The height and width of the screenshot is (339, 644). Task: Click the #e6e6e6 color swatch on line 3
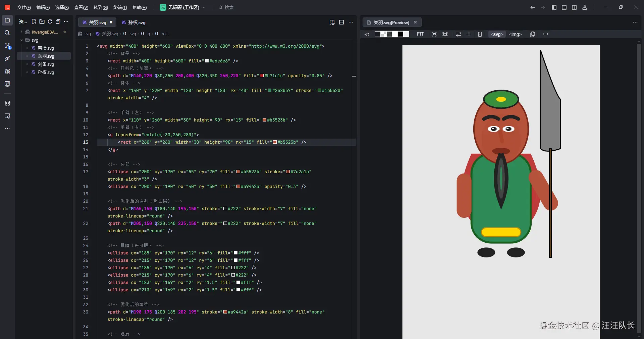pyautogui.click(x=207, y=61)
